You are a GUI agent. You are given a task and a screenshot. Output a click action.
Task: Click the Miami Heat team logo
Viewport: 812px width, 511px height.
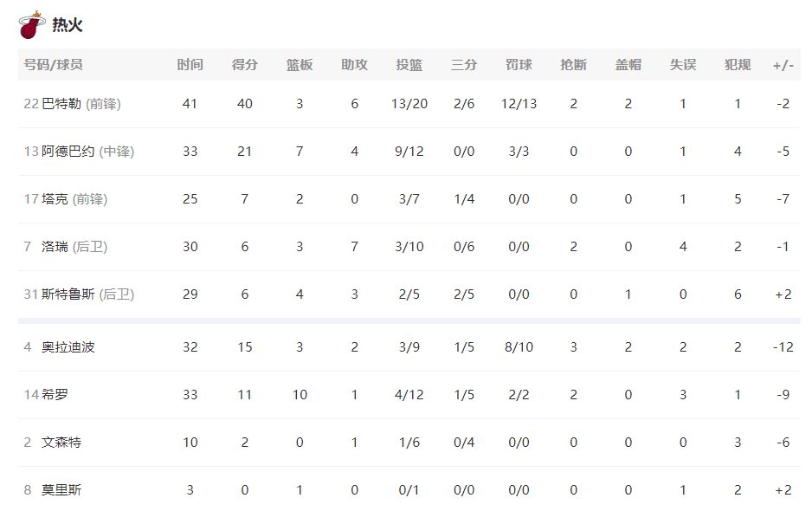coord(32,25)
